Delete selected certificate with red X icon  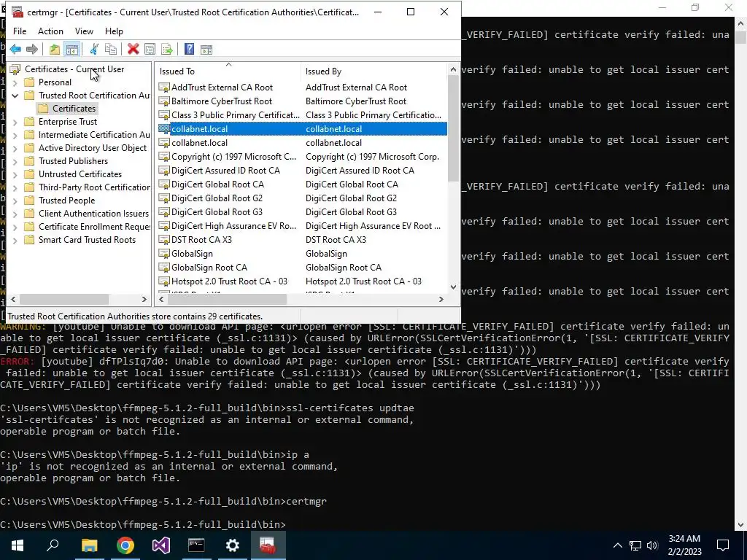133,49
